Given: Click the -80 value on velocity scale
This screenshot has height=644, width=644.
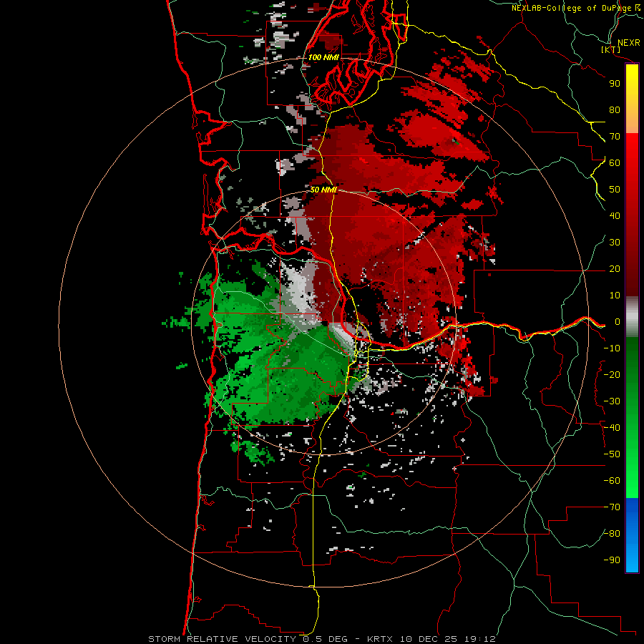Looking at the screenshot, I should click(612, 534).
